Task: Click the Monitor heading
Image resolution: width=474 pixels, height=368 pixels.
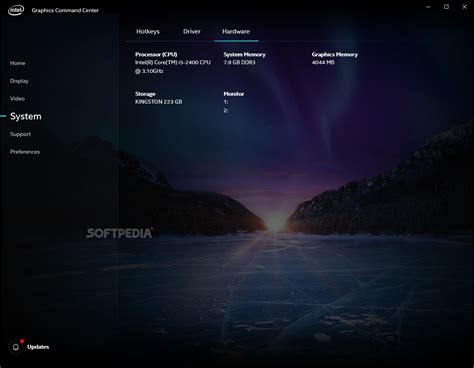Action: click(x=234, y=94)
